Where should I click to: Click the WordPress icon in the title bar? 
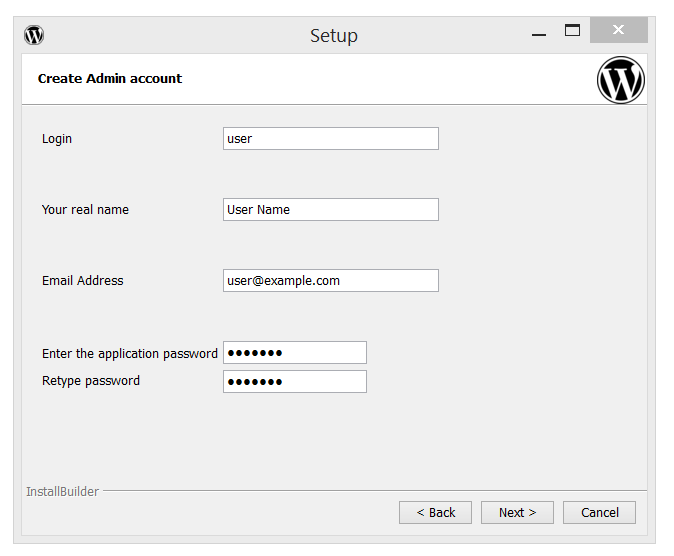[34, 35]
